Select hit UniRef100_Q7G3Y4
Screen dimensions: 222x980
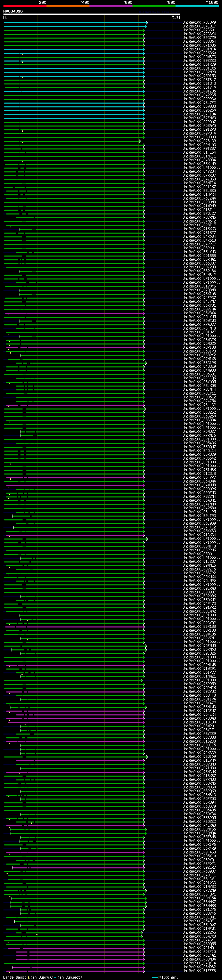[199, 34]
